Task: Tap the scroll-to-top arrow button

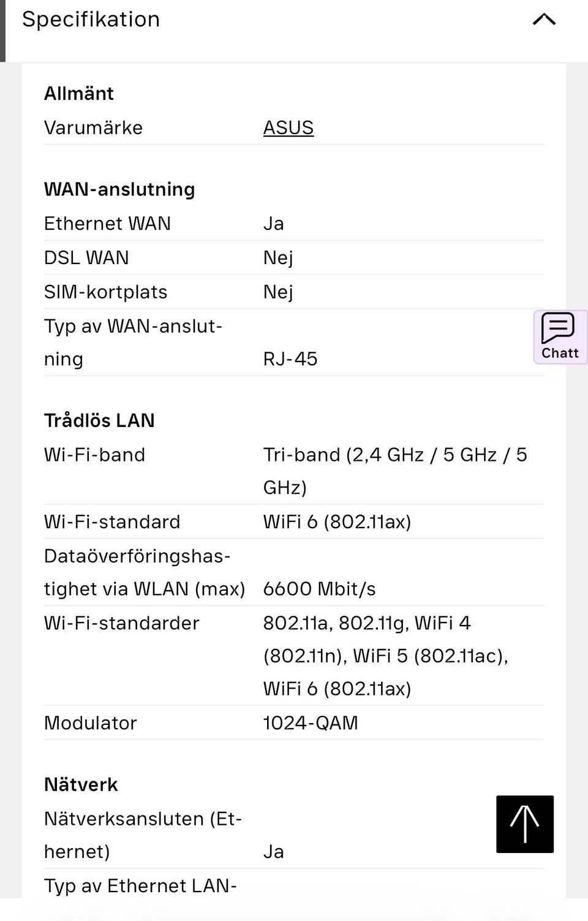Action: click(x=524, y=824)
